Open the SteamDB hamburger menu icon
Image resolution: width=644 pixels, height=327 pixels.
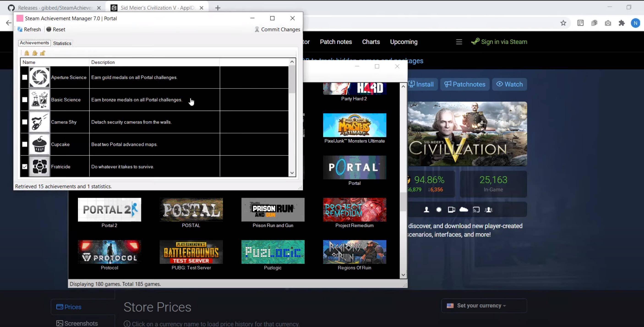[x=459, y=42]
